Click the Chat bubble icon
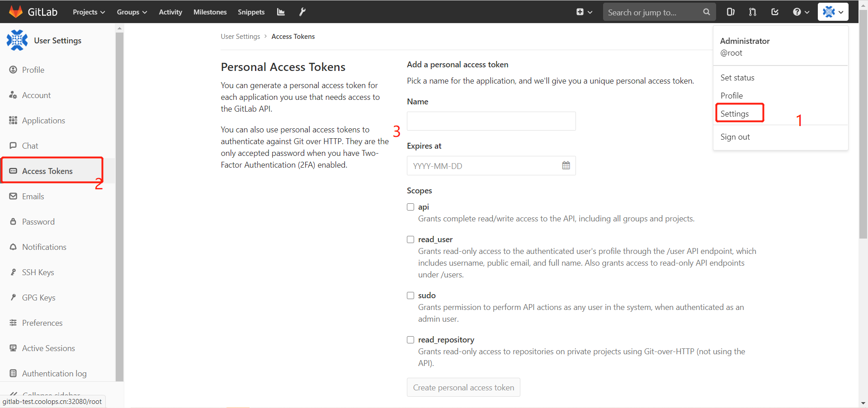Image resolution: width=868 pixels, height=408 pixels. (x=13, y=145)
